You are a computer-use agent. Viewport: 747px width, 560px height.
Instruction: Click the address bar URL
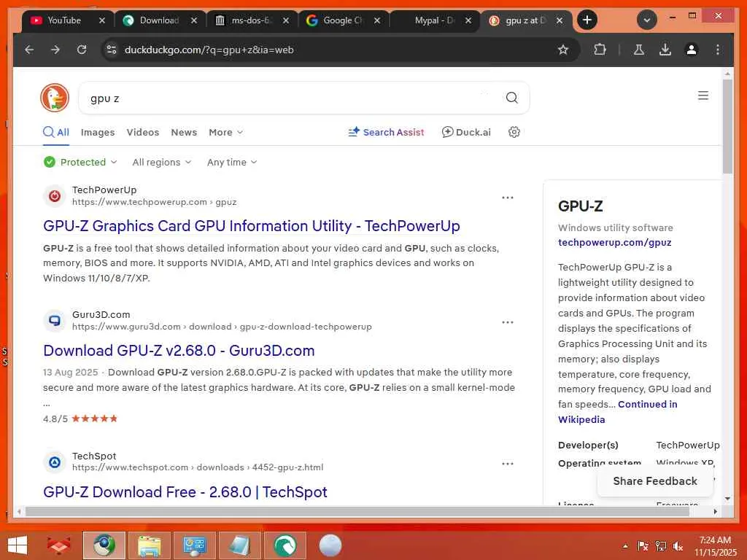[x=209, y=50]
